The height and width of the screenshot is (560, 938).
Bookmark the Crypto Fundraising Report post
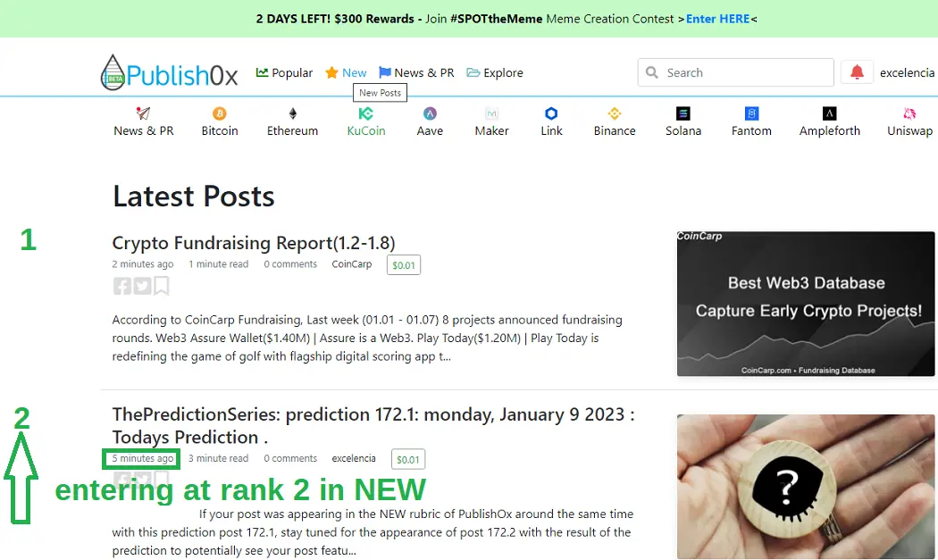click(x=162, y=286)
